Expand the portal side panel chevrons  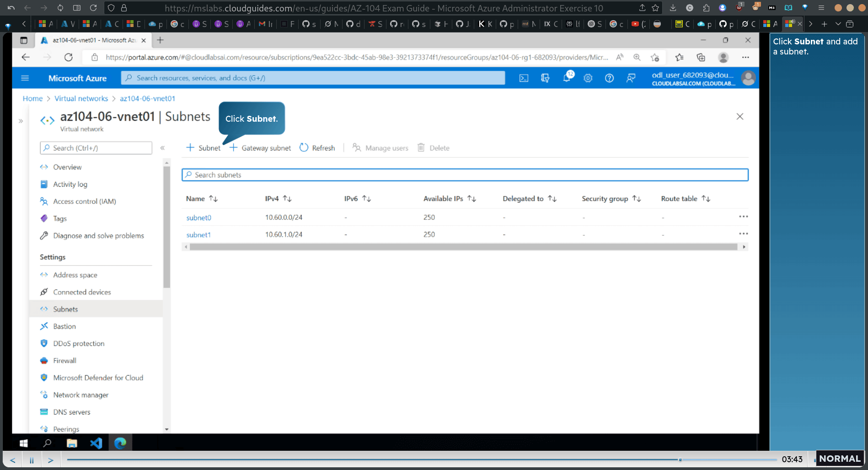click(x=21, y=121)
